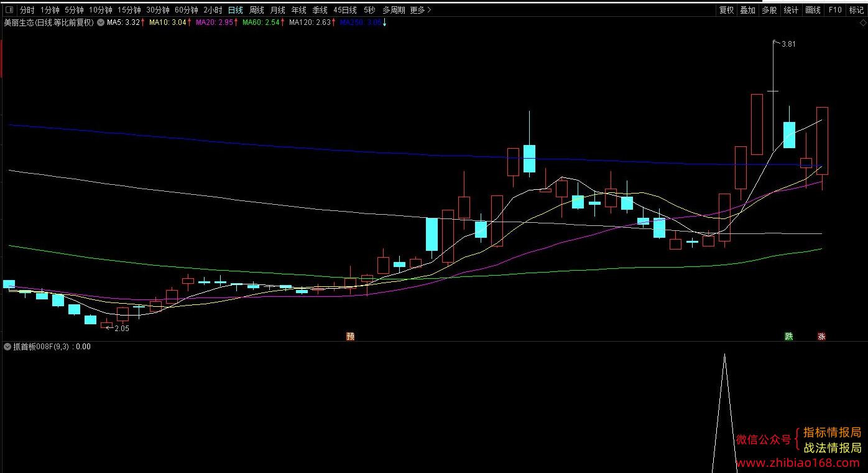Click the 标记 mark button

(856, 10)
